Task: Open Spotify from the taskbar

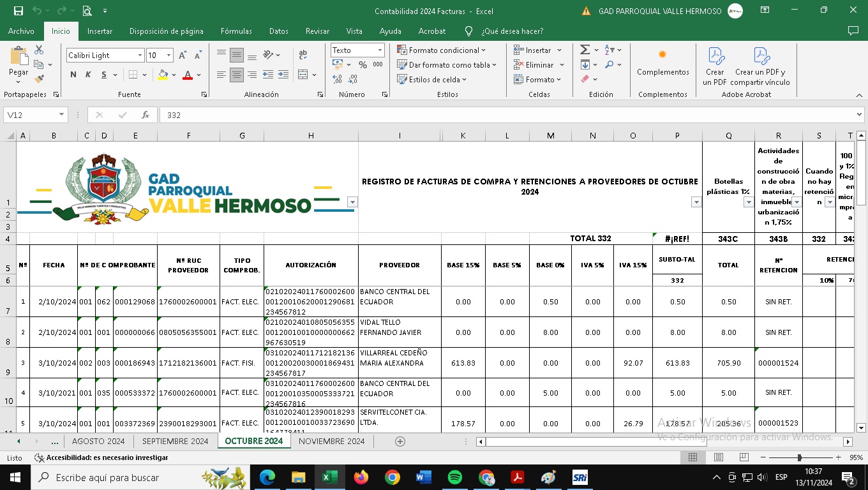Action: tap(454, 477)
